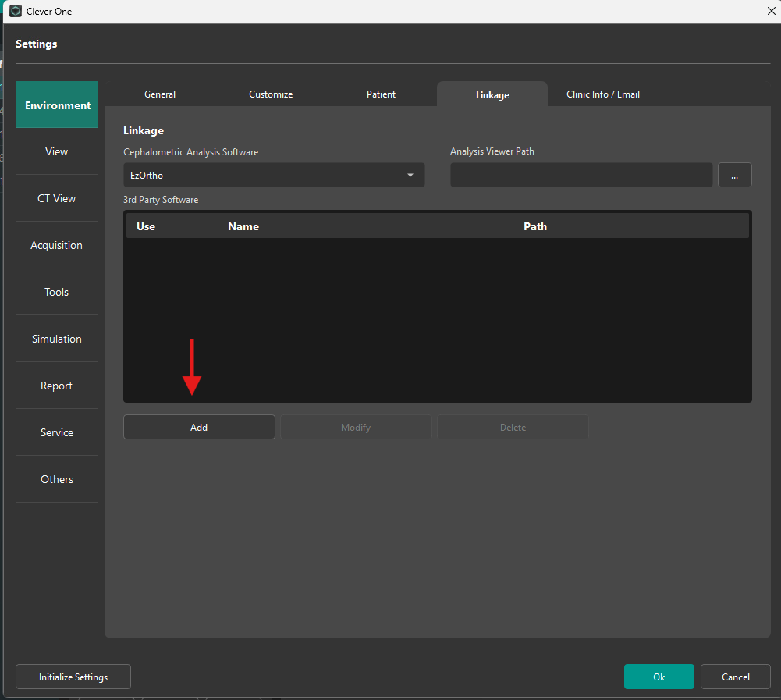The height and width of the screenshot is (700, 781).
Task: Browse for Analysis Viewer Path with ellipsis button
Action: pos(735,175)
